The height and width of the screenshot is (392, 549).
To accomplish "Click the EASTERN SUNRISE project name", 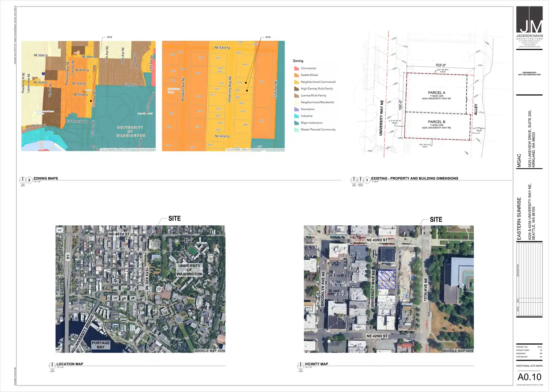I will tap(519, 218).
